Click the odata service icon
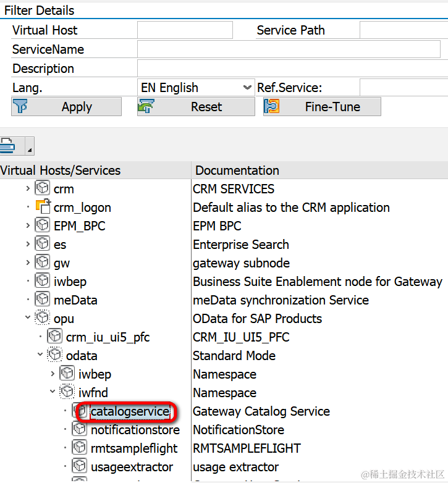This screenshot has height=483, width=448. coord(54,355)
